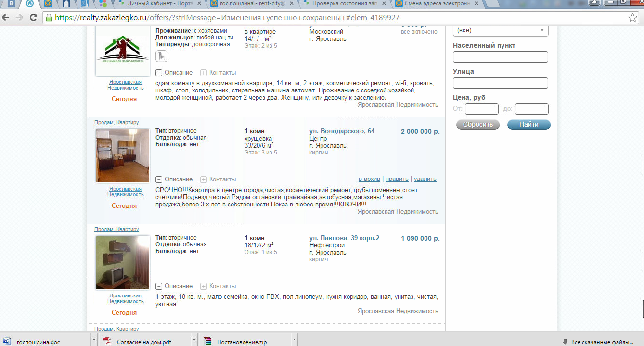Open the Постановление.zip download options arrow
The width and height of the screenshot is (644, 346).
294,341
